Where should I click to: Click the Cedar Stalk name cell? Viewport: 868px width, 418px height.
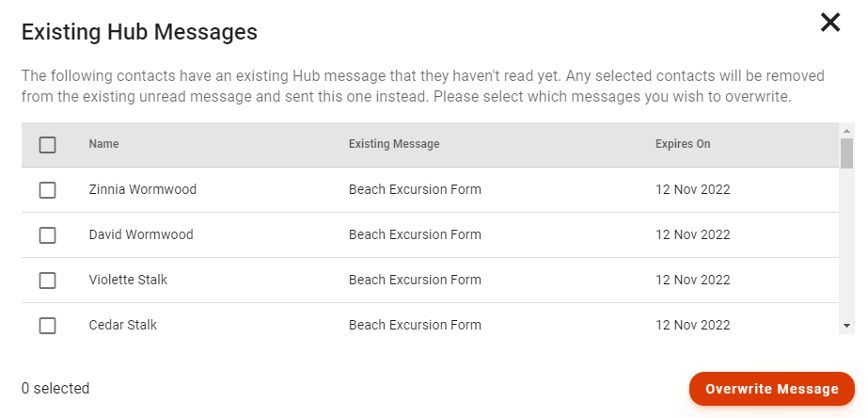click(x=123, y=325)
